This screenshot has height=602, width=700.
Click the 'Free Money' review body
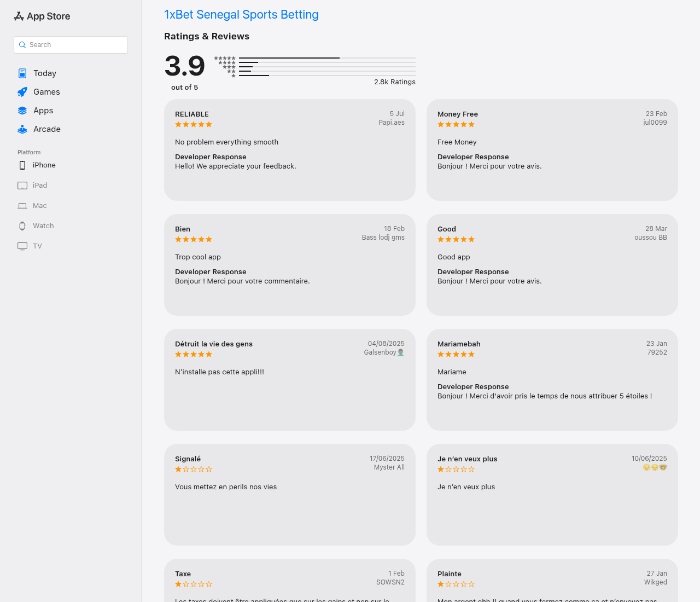click(x=457, y=142)
